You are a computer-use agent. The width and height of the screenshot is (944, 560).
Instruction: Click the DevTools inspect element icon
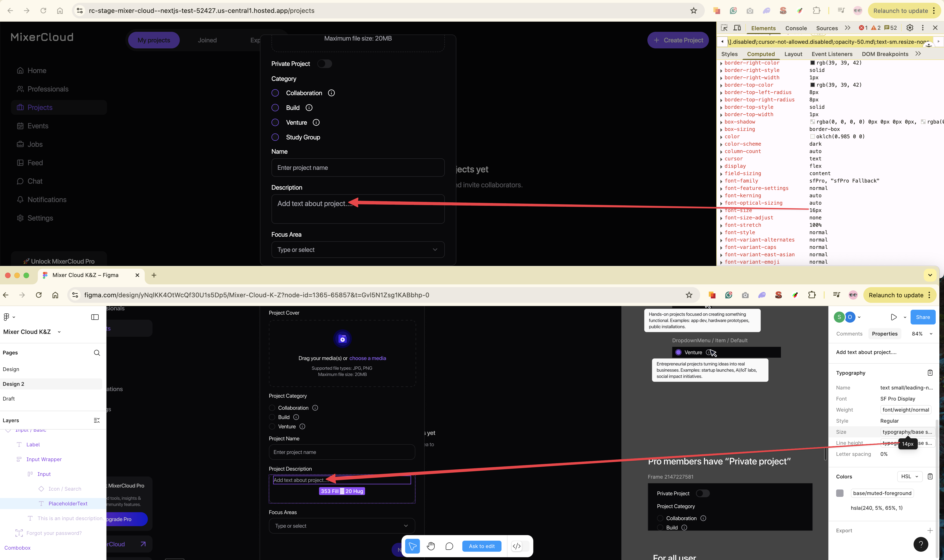coord(724,28)
